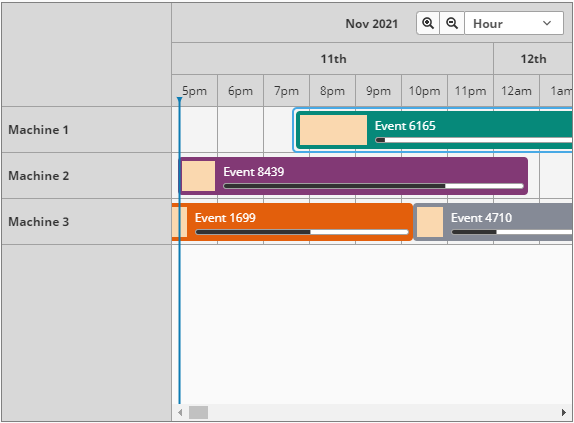Click the 6pm hour column header

[241, 91]
